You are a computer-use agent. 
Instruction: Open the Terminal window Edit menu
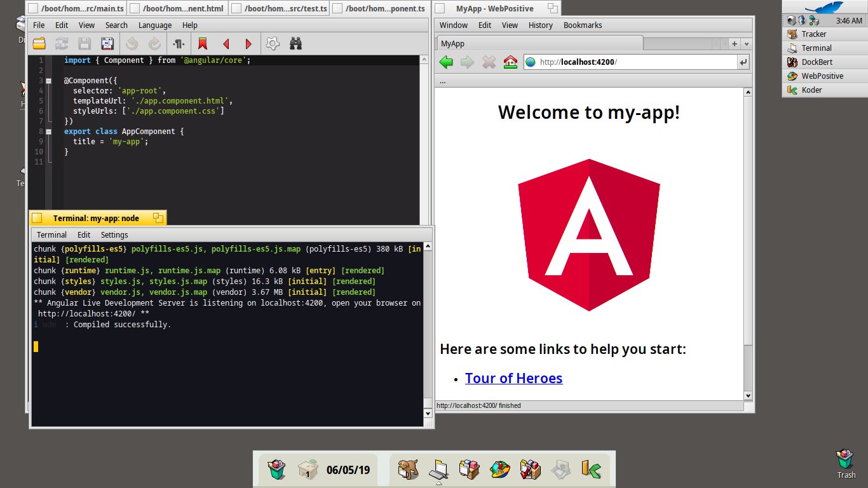coord(84,235)
